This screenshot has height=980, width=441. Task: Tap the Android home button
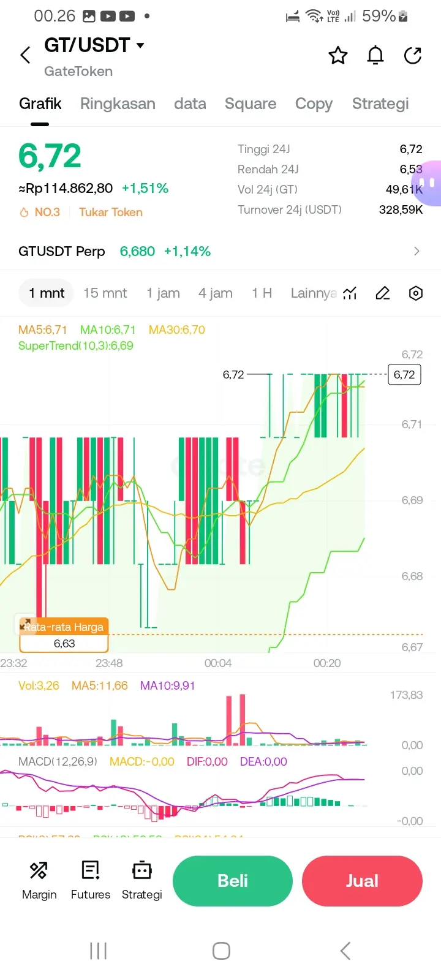(x=221, y=951)
